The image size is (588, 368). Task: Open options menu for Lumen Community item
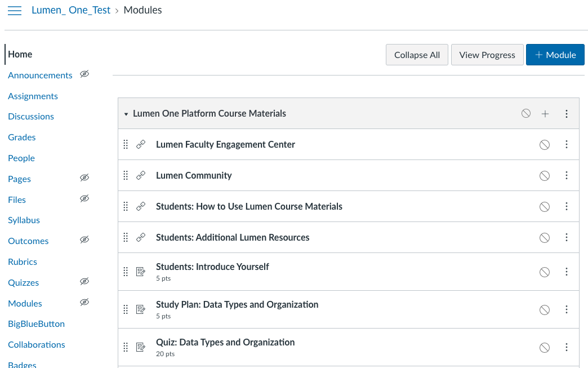pos(567,175)
